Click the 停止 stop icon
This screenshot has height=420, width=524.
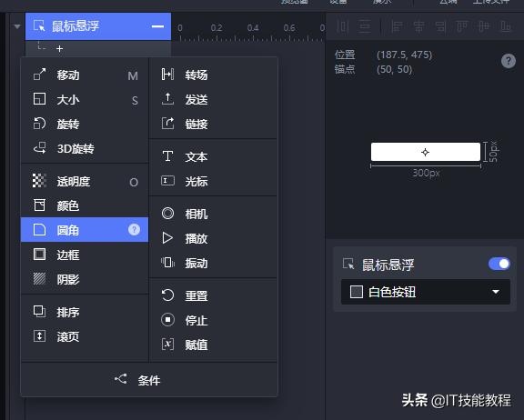[167, 320]
